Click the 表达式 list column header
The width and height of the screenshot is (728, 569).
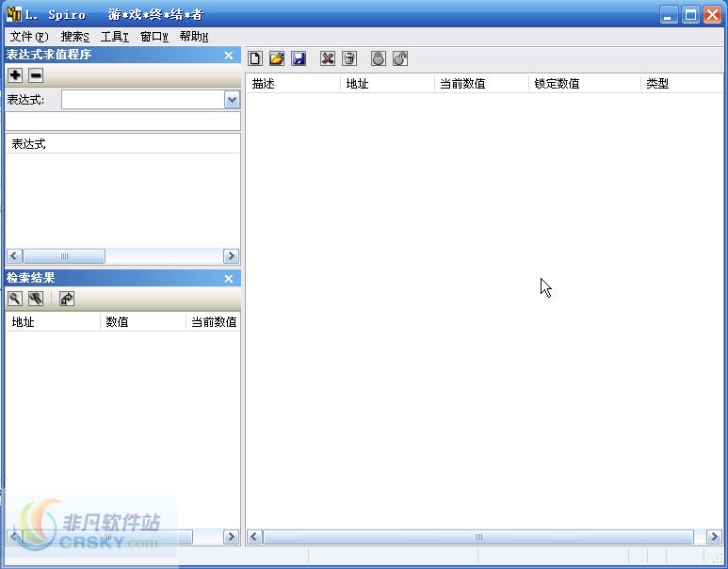click(x=122, y=144)
